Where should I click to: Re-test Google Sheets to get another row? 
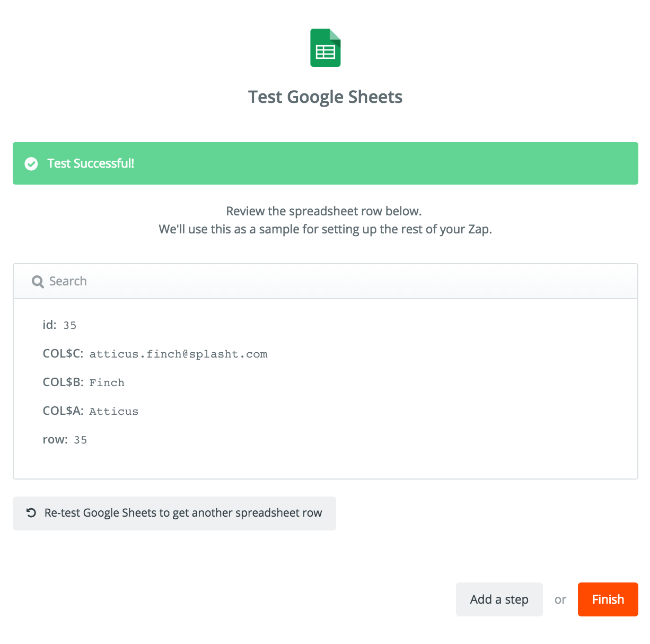point(174,513)
